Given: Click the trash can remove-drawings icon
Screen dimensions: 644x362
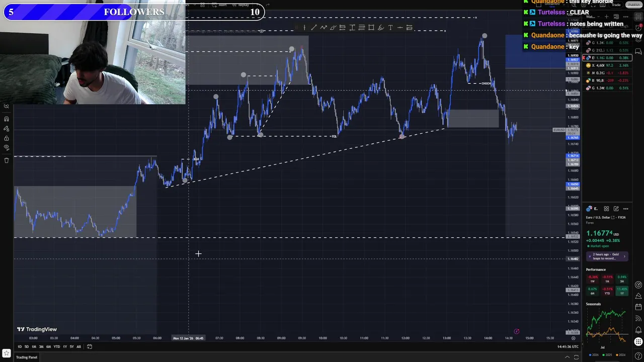Looking at the screenshot, I should pos(7,160).
